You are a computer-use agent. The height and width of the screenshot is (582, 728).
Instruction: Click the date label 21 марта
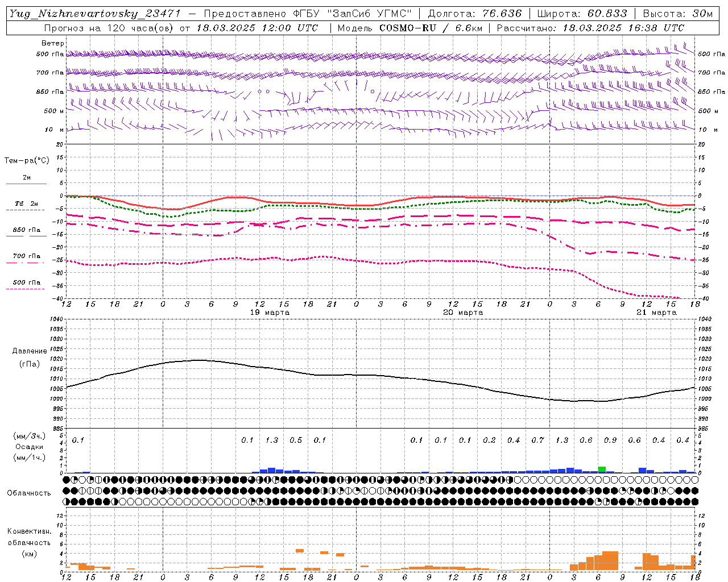click(x=656, y=313)
